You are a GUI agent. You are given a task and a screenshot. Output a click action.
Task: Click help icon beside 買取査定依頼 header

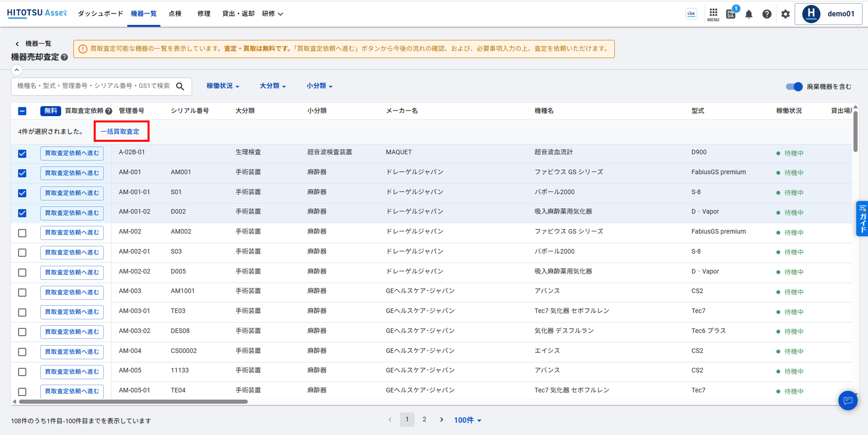108,111
